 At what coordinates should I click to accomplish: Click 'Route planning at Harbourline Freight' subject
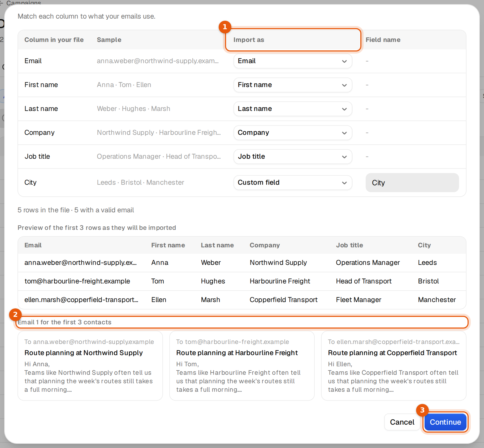(x=237, y=353)
